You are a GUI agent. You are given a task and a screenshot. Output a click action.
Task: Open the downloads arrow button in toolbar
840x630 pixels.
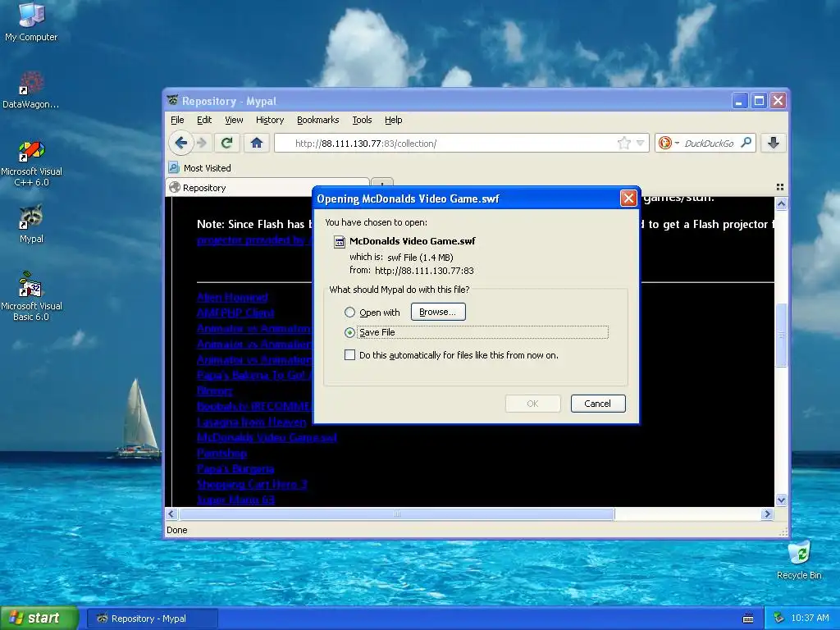coord(773,143)
